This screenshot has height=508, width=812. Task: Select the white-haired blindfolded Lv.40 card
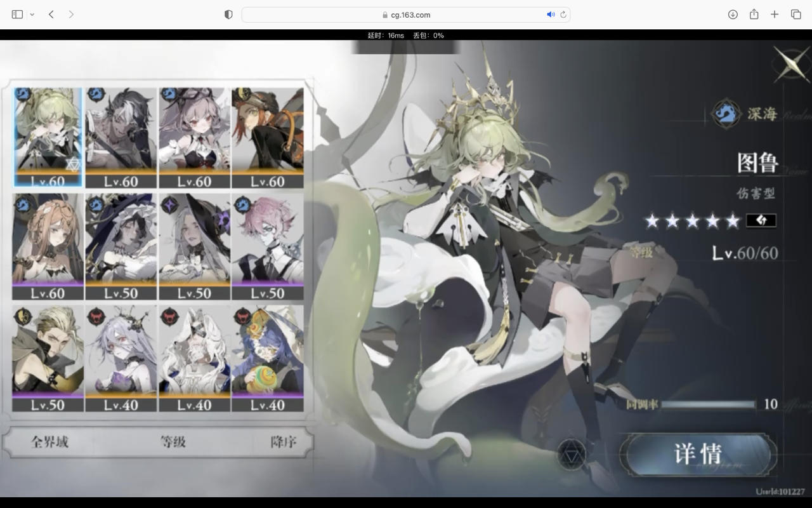tap(194, 359)
